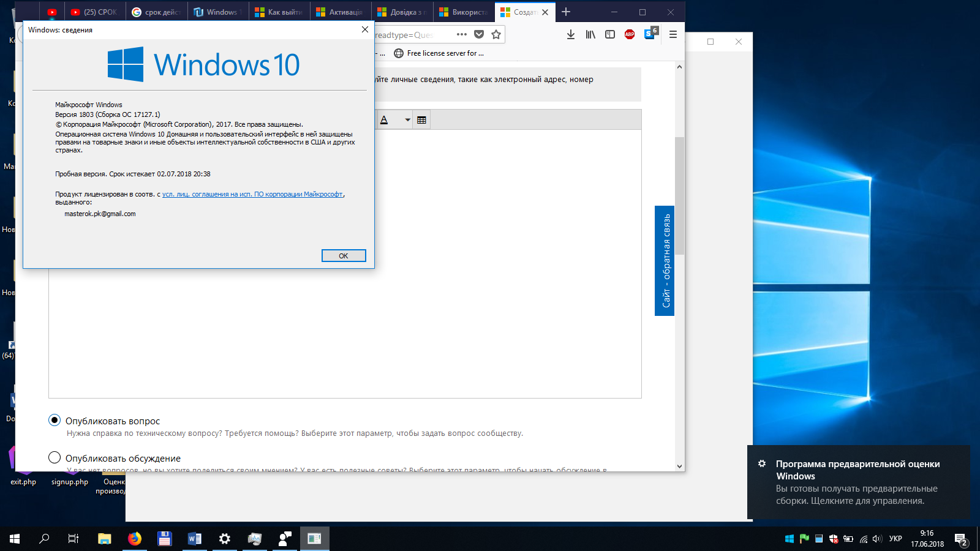The width and height of the screenshot is (980, 551).
Task: Open File Explorer from the taskbar
Action: 105,539
